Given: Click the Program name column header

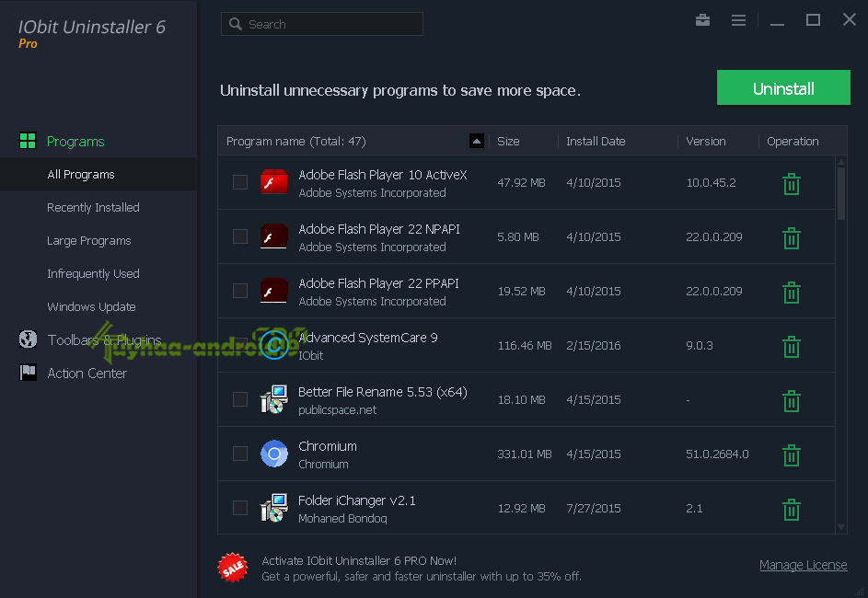Looking at the screenshot, I should [296, 141].
